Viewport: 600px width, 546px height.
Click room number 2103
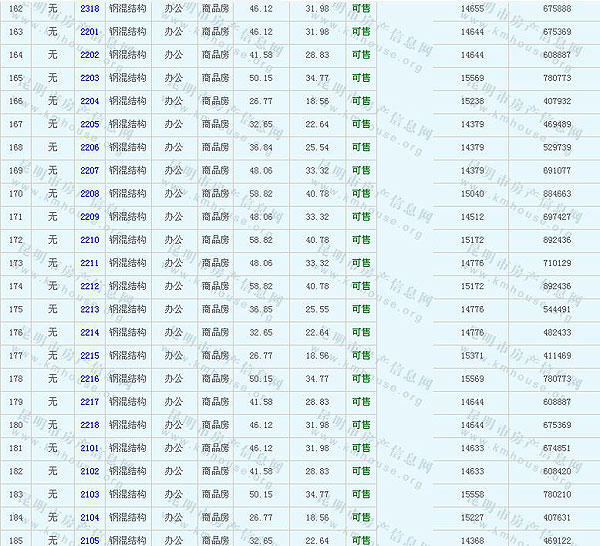click(89, 495)
